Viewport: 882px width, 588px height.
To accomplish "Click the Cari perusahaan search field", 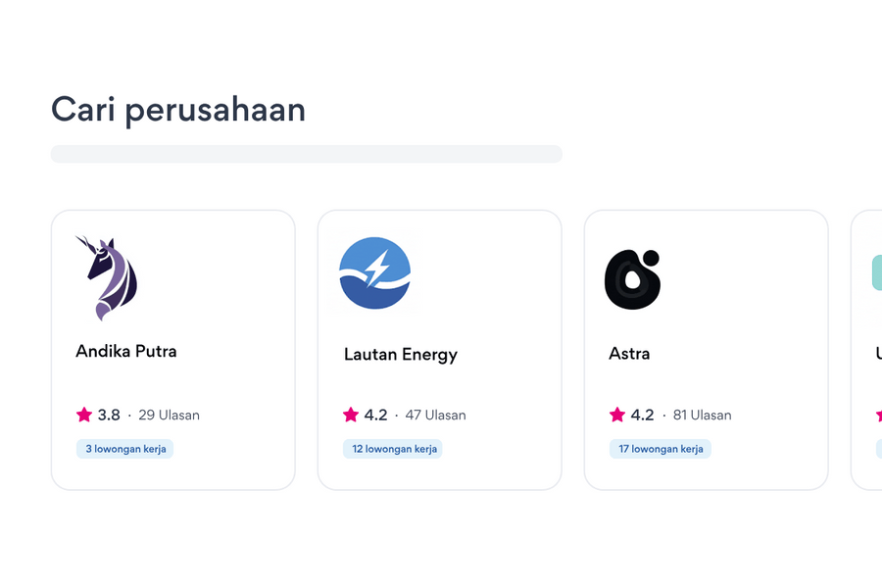I will [x=306, y=154].
